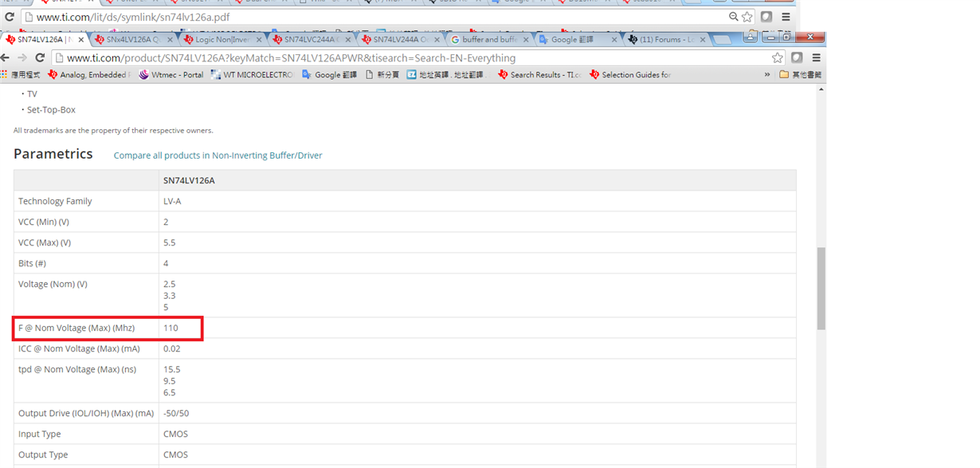
Task: Select the tpd @ Nom Voltage (Max) (ns) label
Action: point(77,369)
